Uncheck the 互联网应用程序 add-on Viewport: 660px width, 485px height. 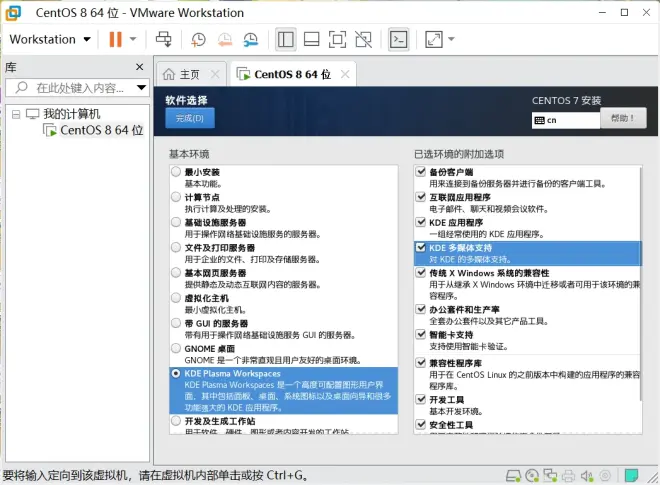point(420,197)
